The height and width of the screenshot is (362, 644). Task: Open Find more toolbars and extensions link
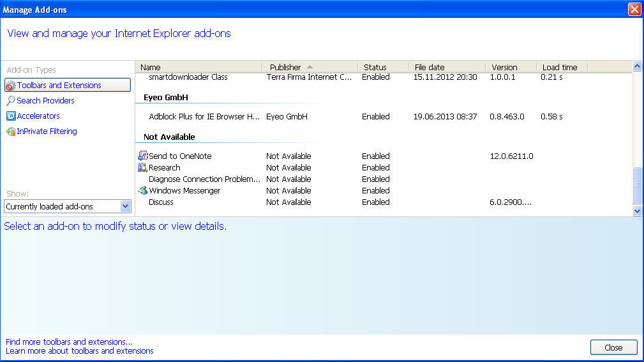(69, 342)
